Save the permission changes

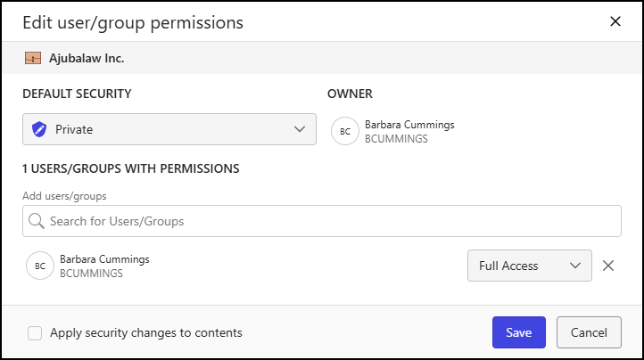pos(518,332)
